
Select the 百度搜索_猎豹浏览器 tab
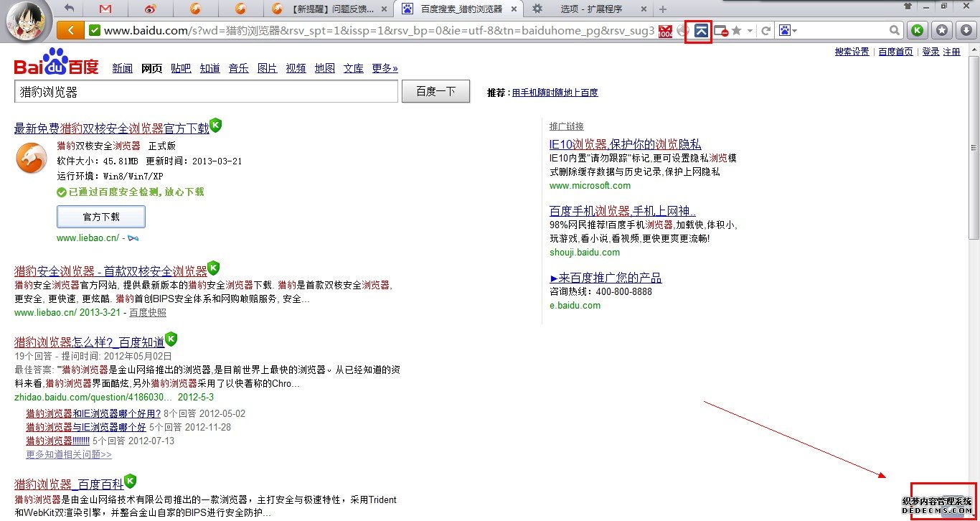(457, 9)
